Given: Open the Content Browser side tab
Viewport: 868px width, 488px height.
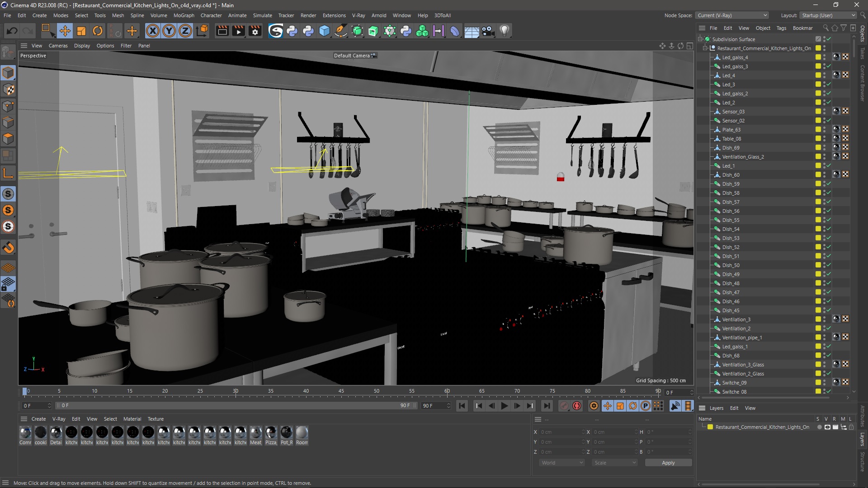Looking at the screenshot, I should [x=863, y=83].
